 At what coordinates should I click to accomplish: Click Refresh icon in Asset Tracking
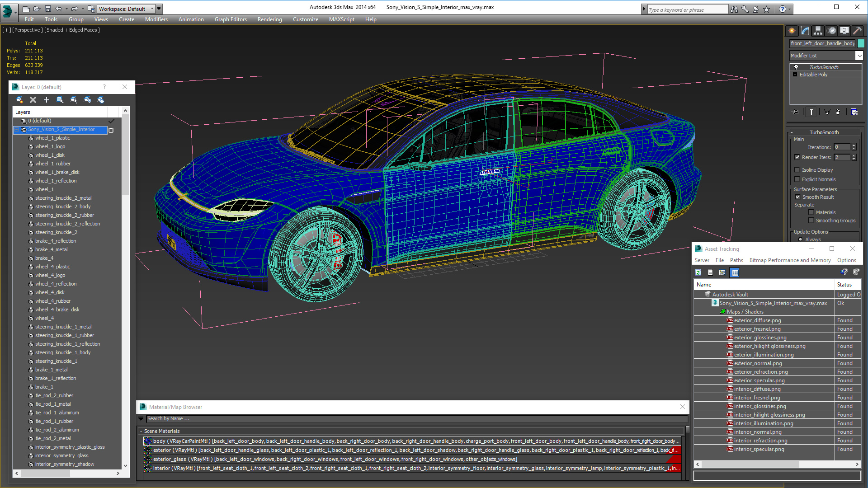click(698, 272)
